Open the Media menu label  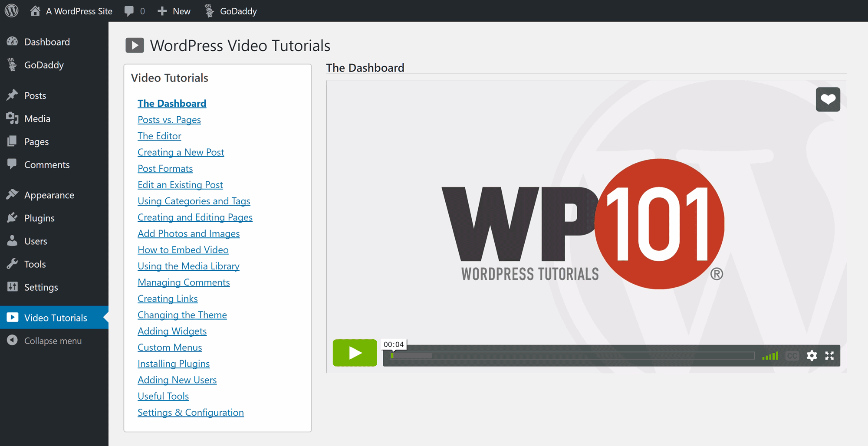[x=37, y=118]
